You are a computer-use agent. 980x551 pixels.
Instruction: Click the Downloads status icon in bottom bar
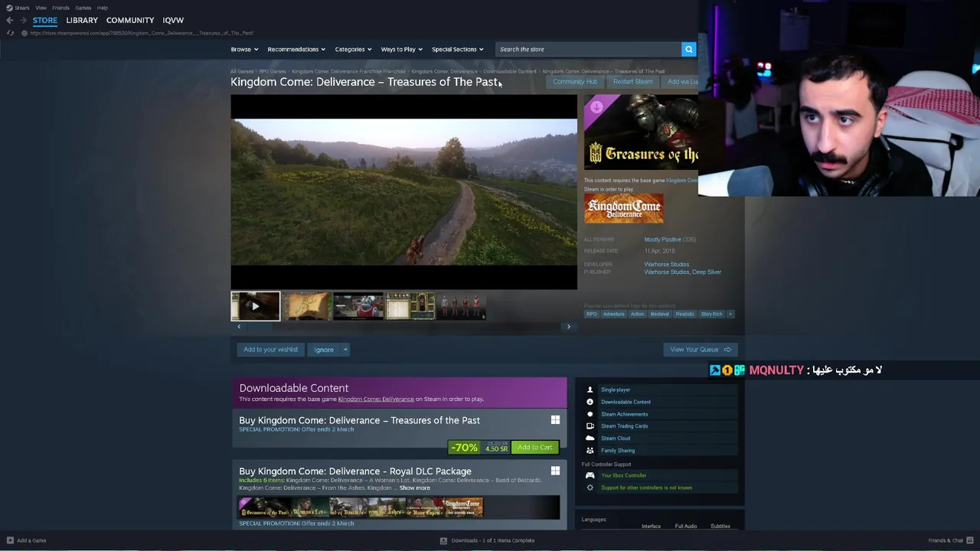tap(443, 540)
